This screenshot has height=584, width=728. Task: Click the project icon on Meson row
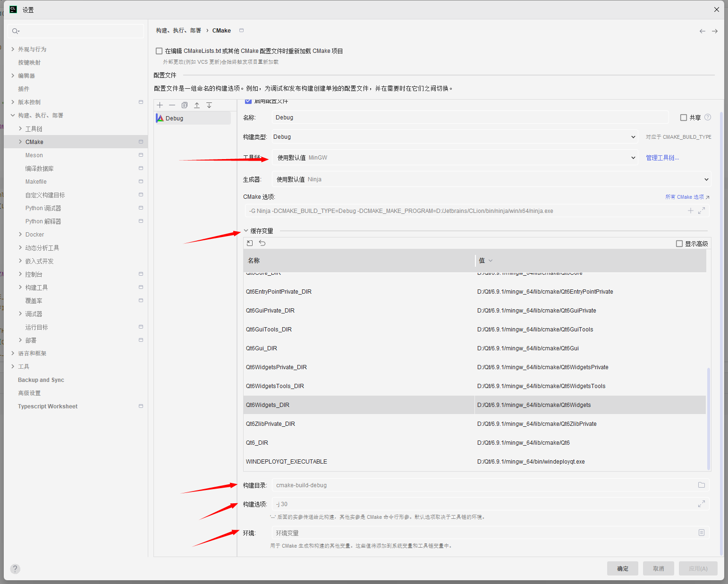pos(141,155)
